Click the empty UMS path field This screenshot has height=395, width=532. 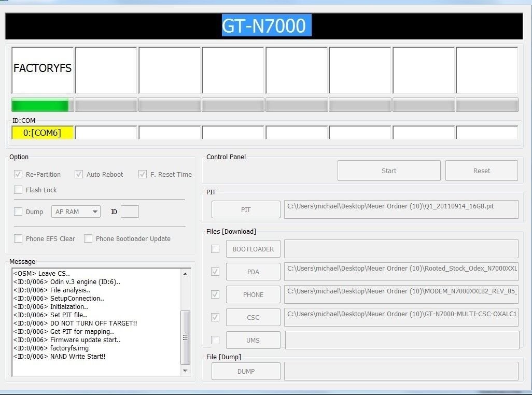point(402,340)
